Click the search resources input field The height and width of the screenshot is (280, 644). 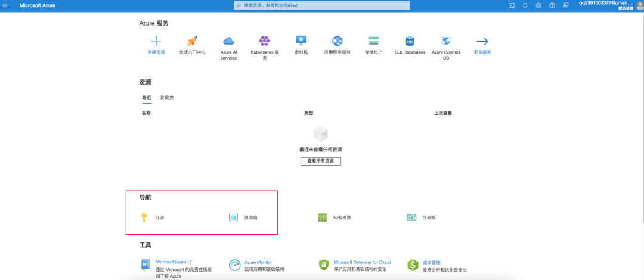point(321,5)
